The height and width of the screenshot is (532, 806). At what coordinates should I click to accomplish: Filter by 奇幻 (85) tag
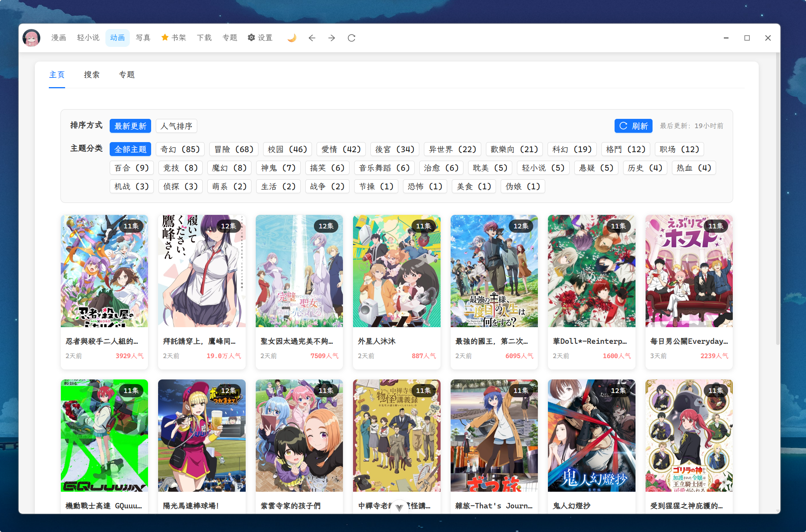(x=180, y=149)
